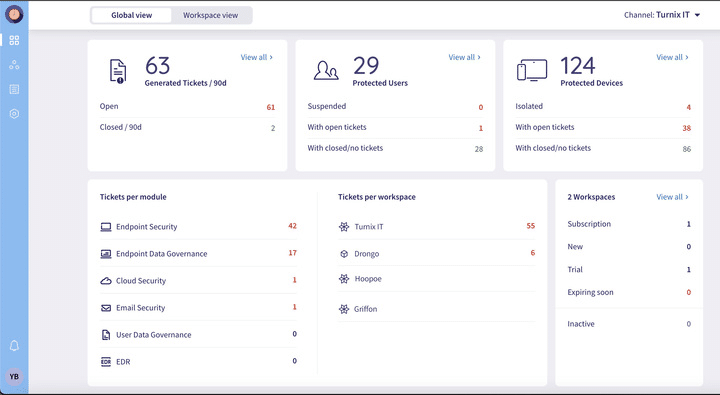Image resolution: width=720 pixels, height=395 pixels.
Task: Click the Hoopoe workspace icon
Action: click(x=344, y=279)
